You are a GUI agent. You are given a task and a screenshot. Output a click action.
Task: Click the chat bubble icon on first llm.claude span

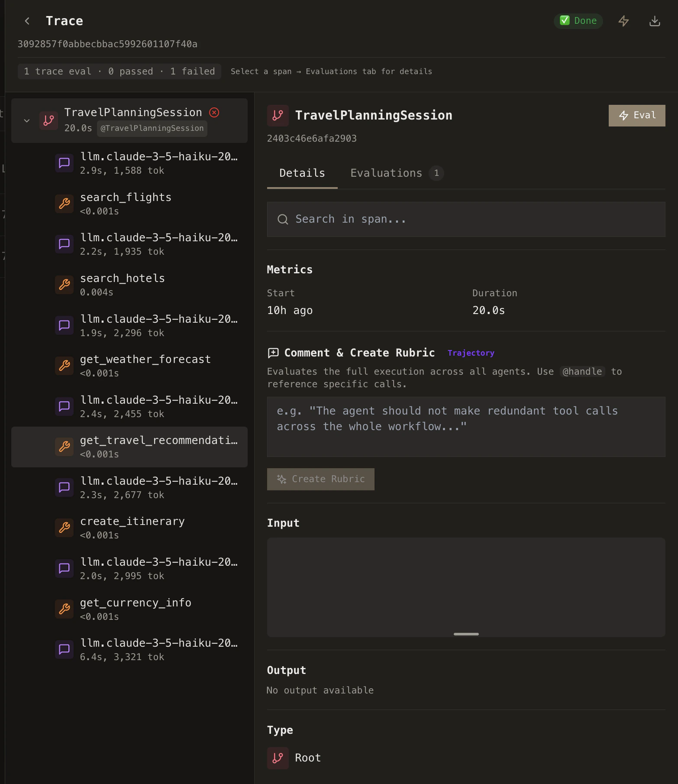coord(64,163)
